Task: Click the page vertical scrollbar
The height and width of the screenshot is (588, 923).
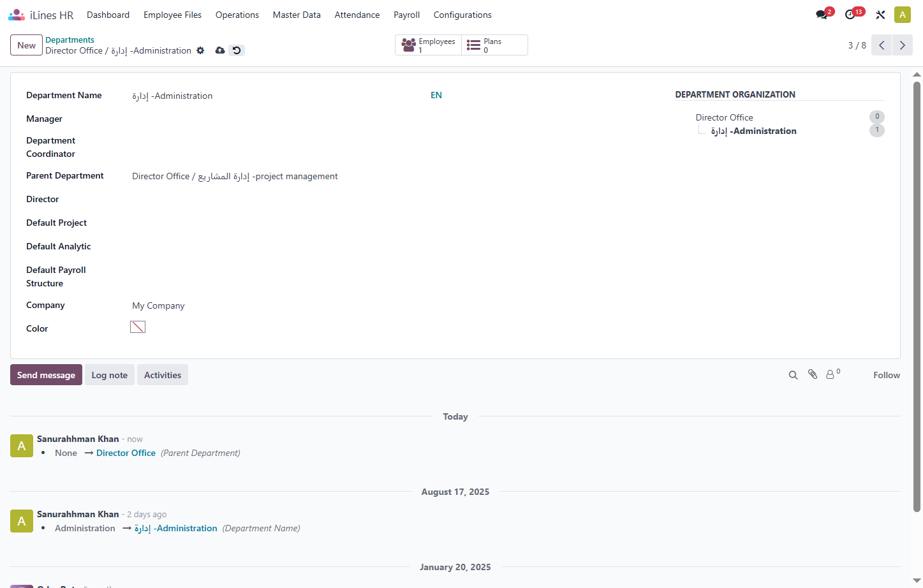Action: (917, 297)
